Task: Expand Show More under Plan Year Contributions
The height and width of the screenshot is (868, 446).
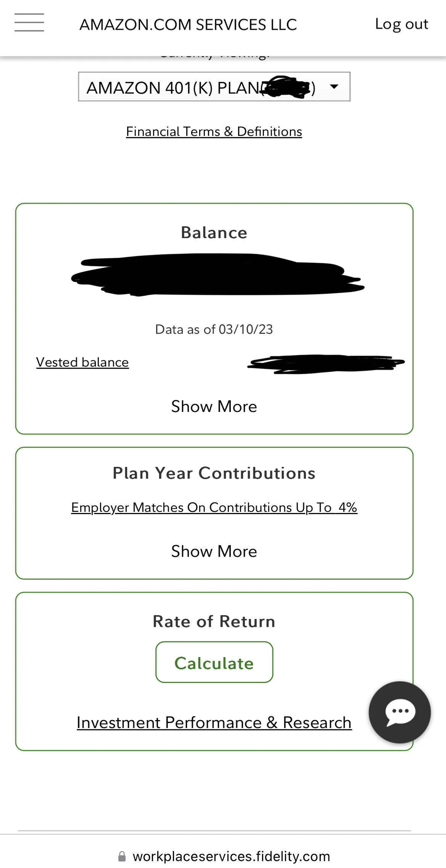Action: (214, 551)
